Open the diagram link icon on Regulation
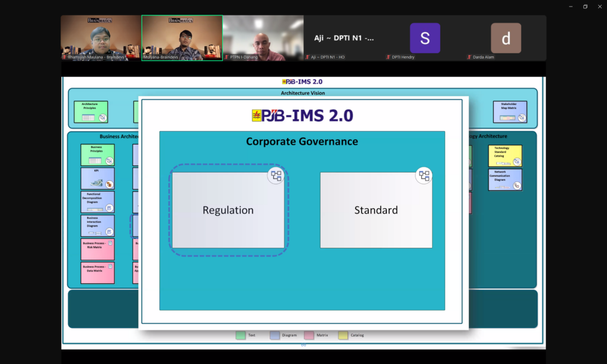Viewport: 607px width, 364px height. [x=276, y=175]
